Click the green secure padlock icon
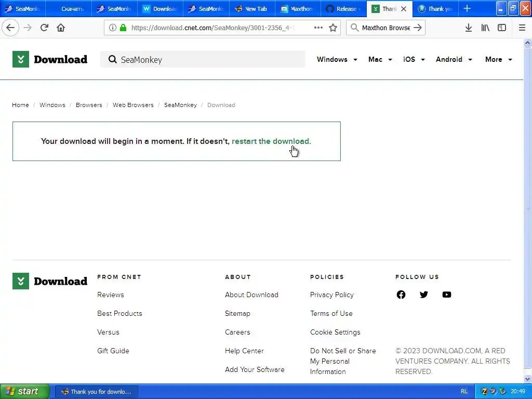The width and height of the screenshot is (532, 399). pyautogui.click(x=123, y=28)
